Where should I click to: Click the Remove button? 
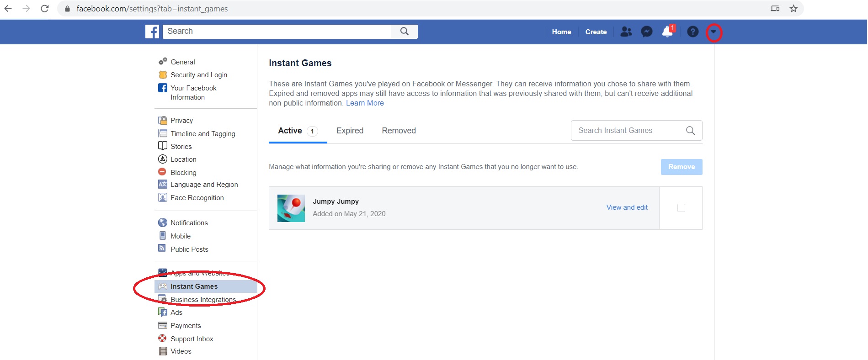682,167
